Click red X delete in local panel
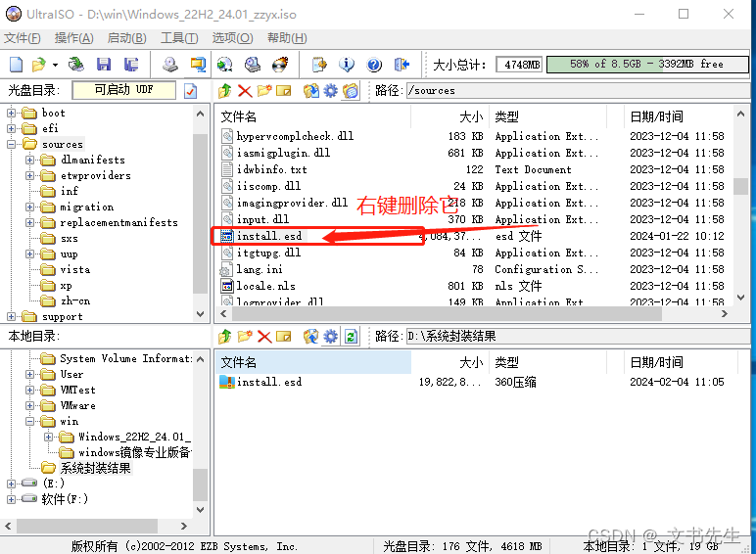Screen dimensions: 756x554 [264, 337]
